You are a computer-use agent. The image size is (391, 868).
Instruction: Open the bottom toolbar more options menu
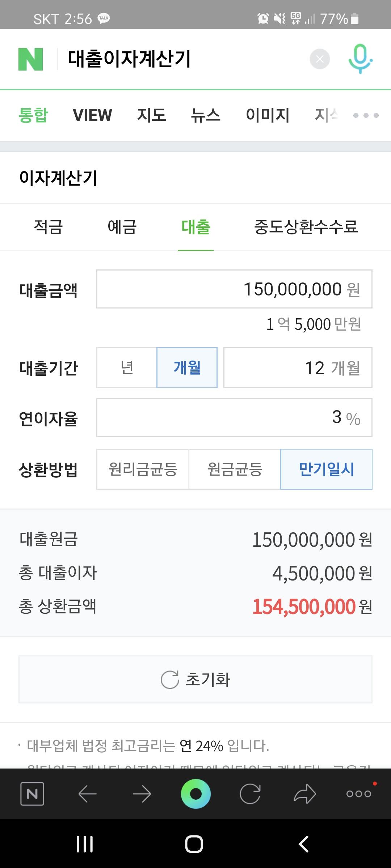[358, 794]
